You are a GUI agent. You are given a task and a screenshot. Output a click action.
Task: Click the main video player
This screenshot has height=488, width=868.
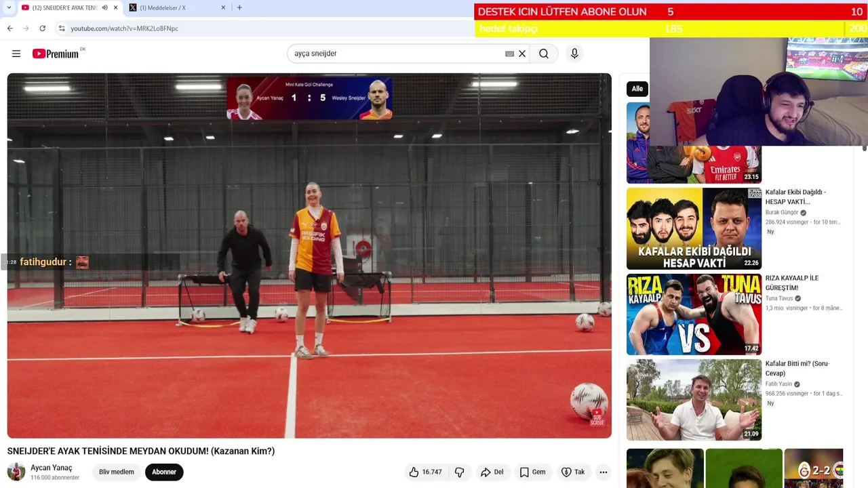pyautogui.click(x=309, y=256)
